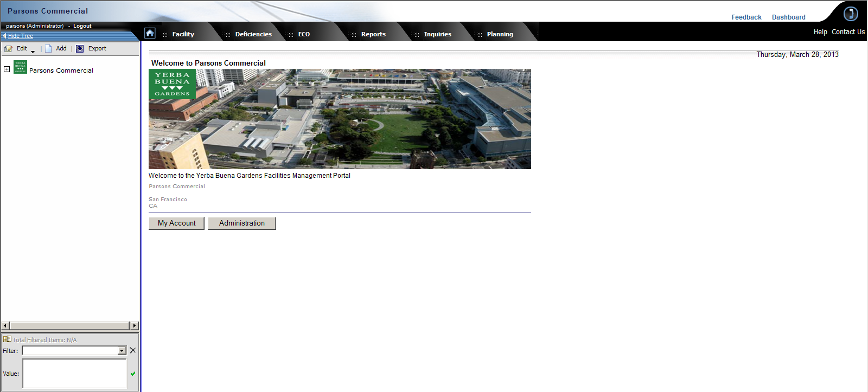This screenshot has width=868, height=392.
Task: Go to the Home icon
Action: coord(150,33)
